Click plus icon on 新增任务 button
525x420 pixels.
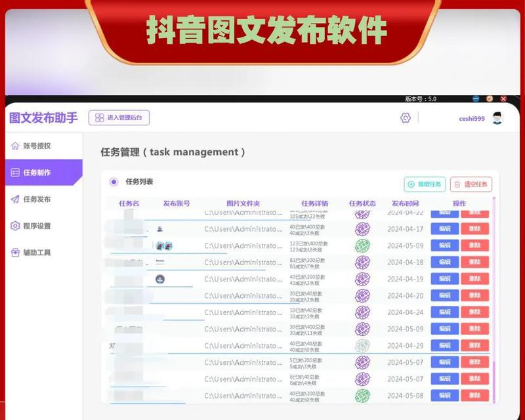(x=411, y=184)
